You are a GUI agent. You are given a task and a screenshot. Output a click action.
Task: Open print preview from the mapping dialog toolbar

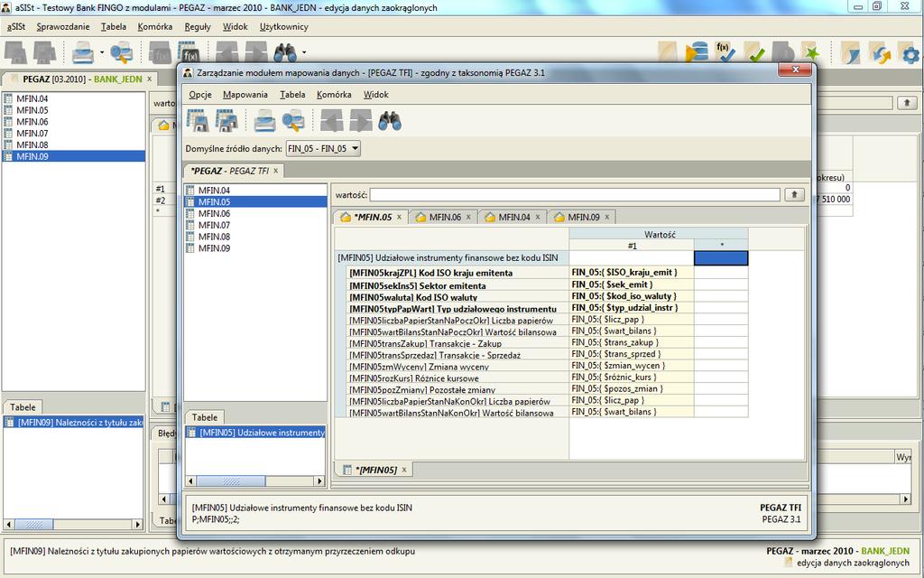coord(293,122)
